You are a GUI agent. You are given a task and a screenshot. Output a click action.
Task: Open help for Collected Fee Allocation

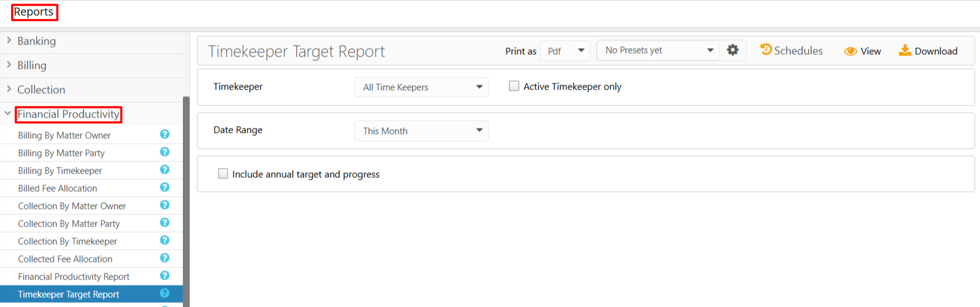(x=165, y=258)
